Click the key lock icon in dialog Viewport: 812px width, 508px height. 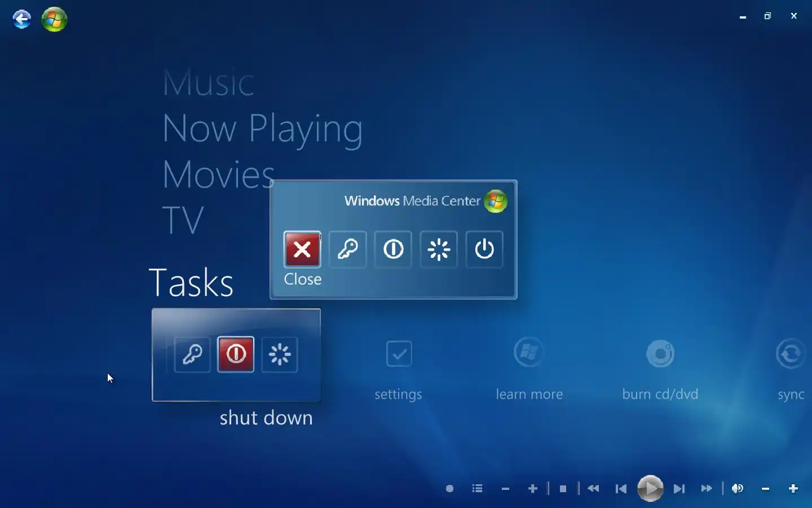click(x=348, y=249)
